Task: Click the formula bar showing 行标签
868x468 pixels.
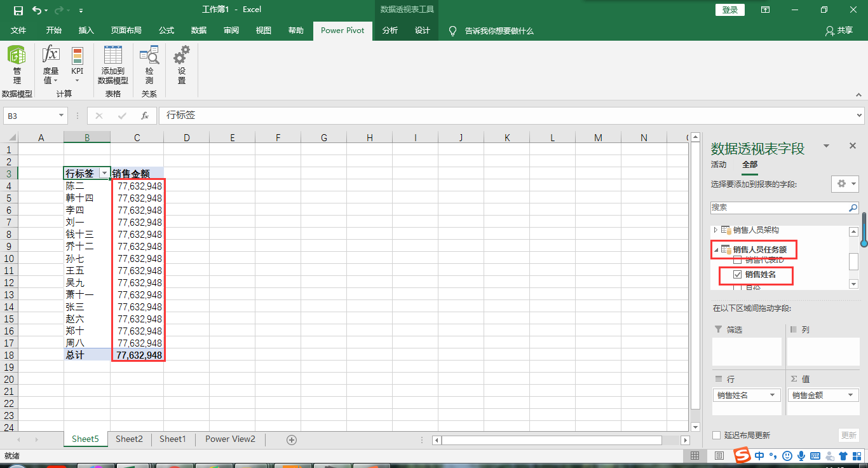Action: (506, 115)
